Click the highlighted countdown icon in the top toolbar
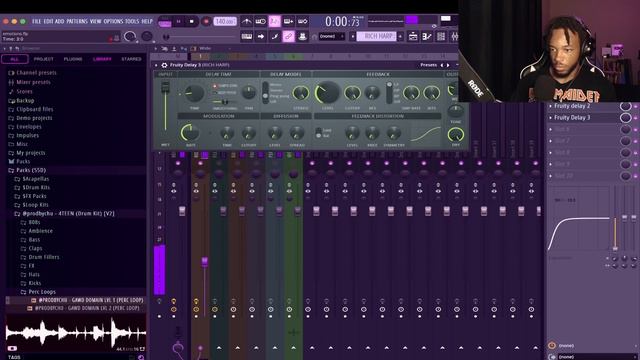This screenshot has height=360, width=640. coord(274,21)
